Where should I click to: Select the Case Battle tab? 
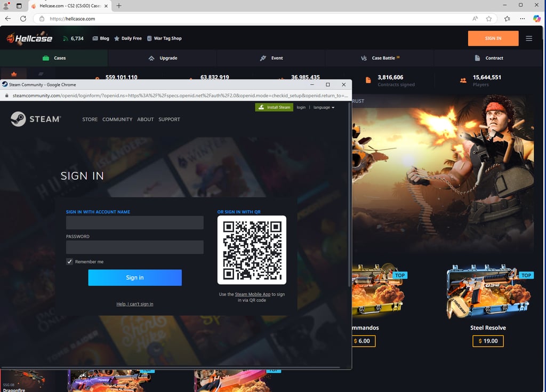[x=380, y=58]
